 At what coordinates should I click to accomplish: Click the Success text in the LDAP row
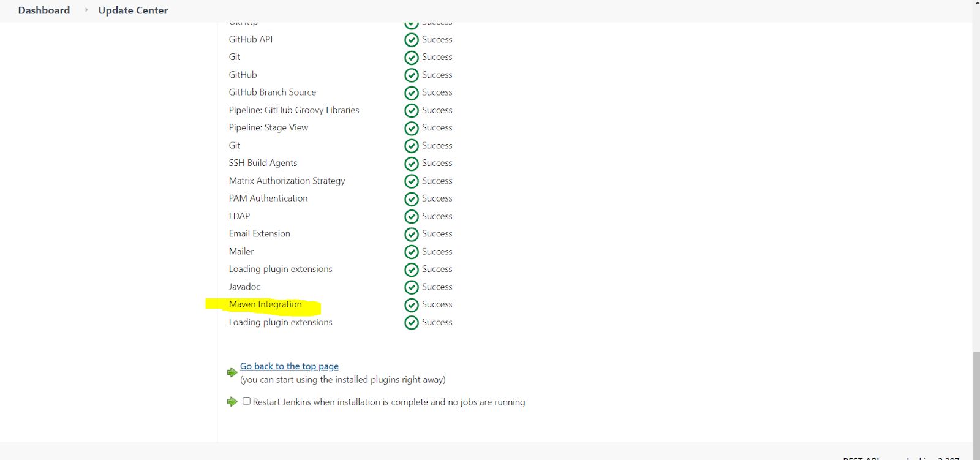click(437, 216)
